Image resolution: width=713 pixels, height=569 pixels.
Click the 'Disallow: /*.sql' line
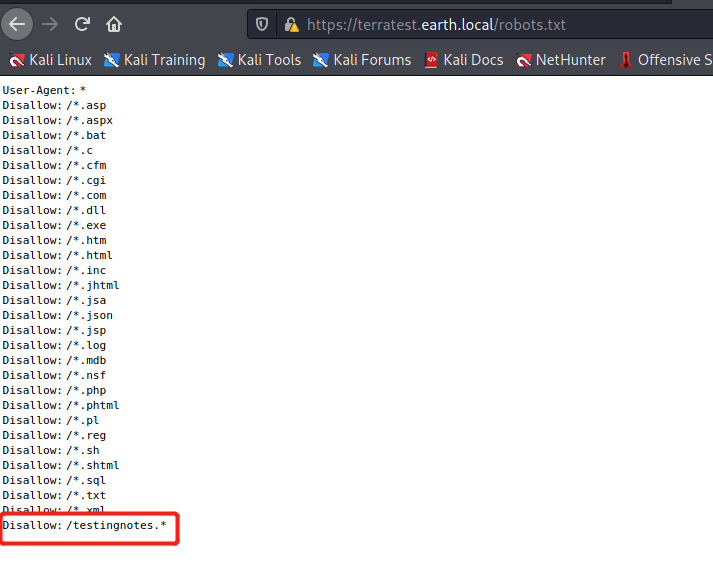click(x=54, y=481)
